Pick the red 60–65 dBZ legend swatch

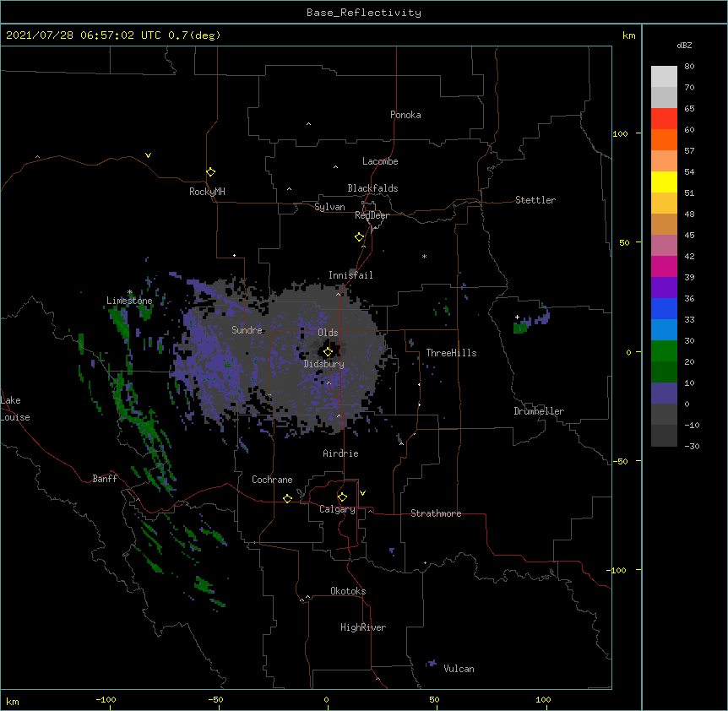coord(664,118)
